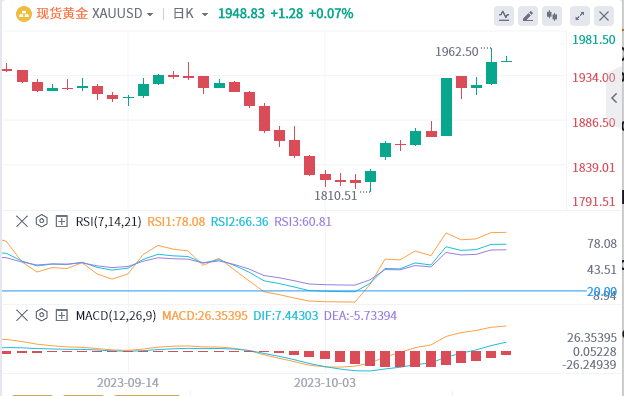This screenshot has height=396, width=624.
Task: Click the DIF:7.44303 value
Action: click(286, 316)
